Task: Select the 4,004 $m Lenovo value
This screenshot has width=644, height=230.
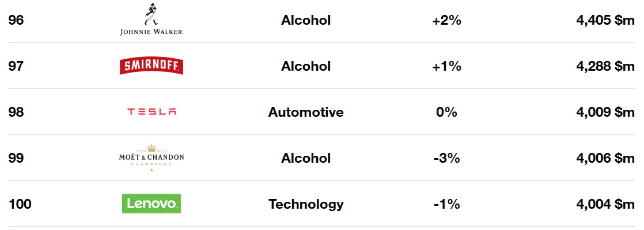Action: click(605, 204)
